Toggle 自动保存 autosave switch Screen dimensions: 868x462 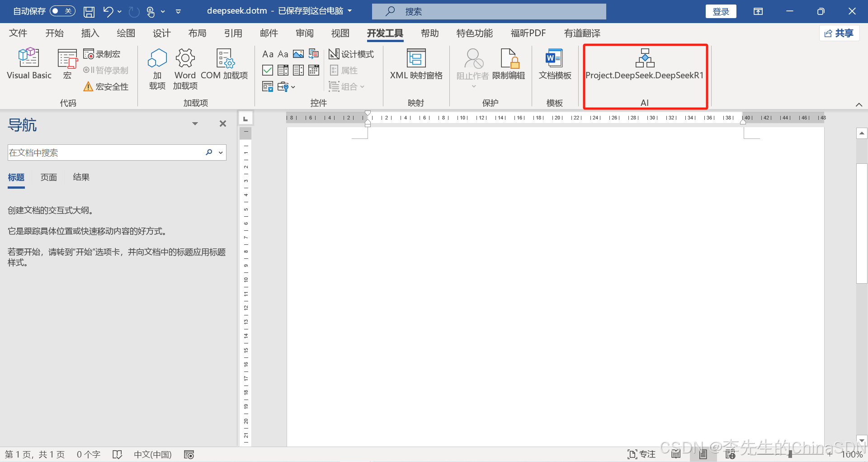coord(62,11)
